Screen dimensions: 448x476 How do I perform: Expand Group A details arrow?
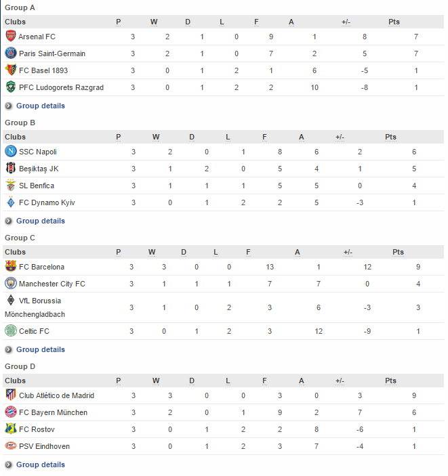tap(9, 106)
